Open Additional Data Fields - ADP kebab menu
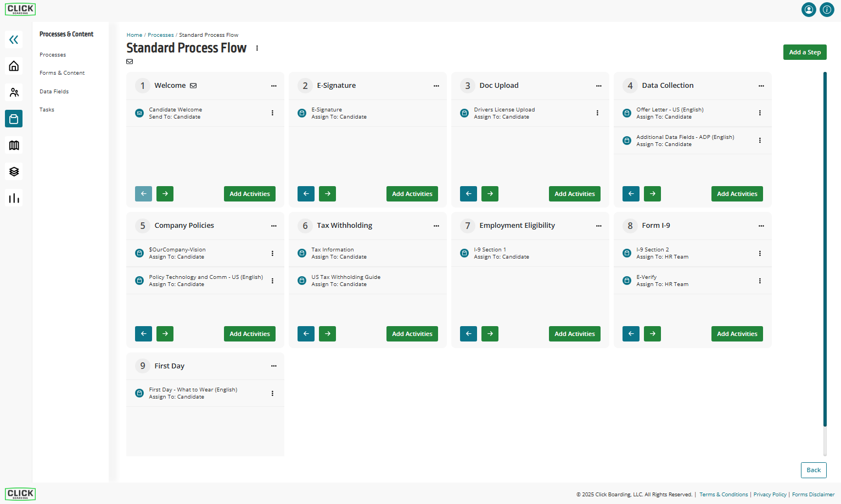Viewport: 841px width, 504px height. point(760,141)
